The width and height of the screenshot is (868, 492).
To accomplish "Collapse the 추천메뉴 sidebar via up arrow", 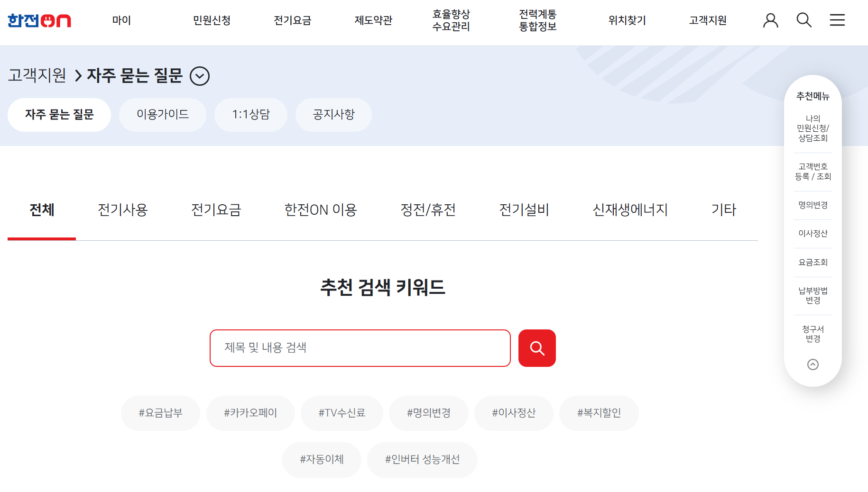I will click(814, 364).
